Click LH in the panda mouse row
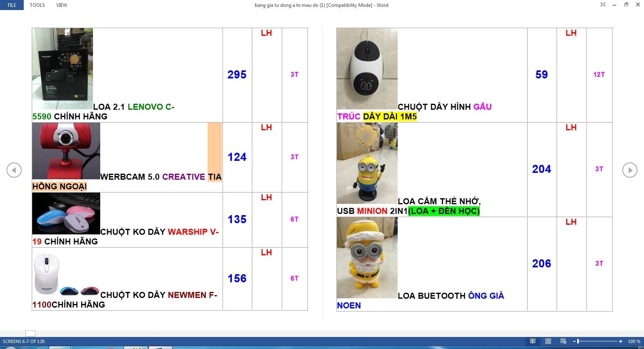This screenshot has height=349, width=644. 571,33
